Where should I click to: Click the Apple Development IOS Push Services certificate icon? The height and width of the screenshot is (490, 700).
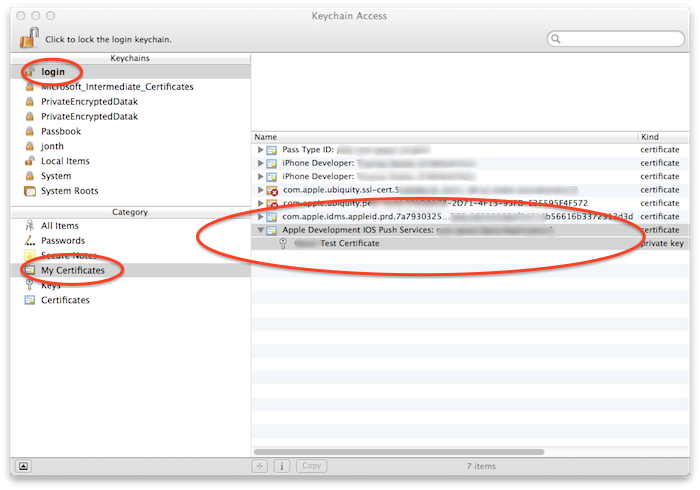click(271, 230)
